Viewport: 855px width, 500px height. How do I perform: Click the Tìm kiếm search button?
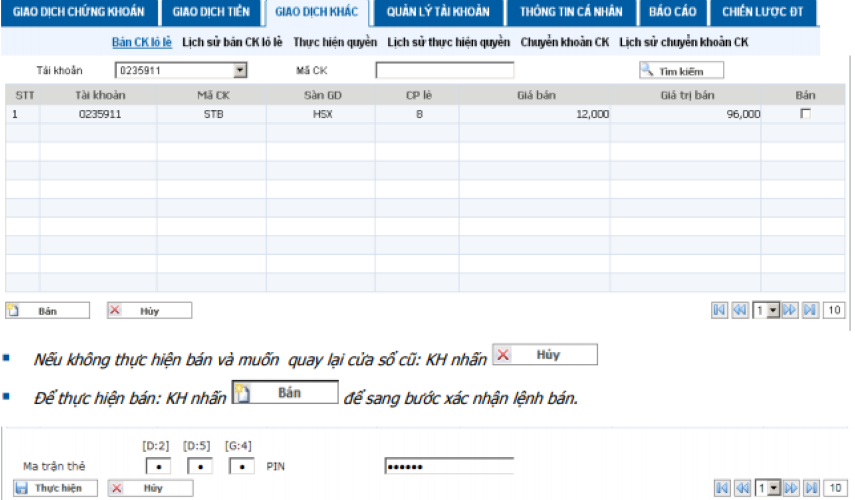[681, 71]
